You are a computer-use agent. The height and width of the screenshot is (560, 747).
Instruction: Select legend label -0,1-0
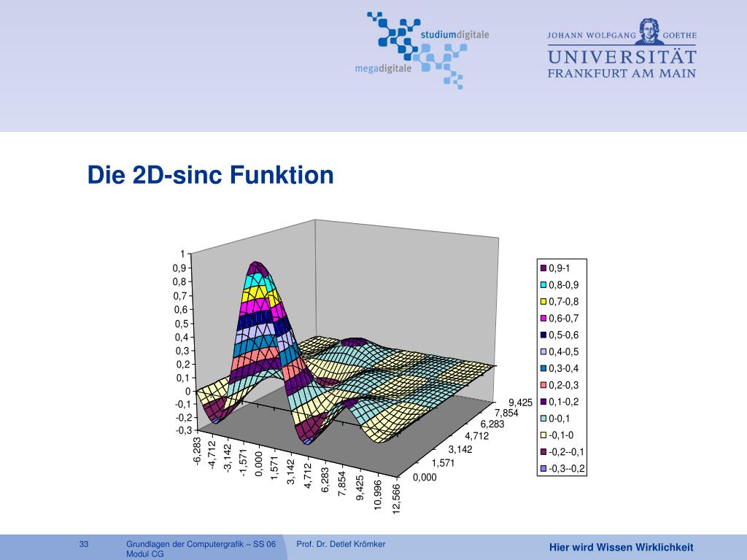[x=561, y=435]
